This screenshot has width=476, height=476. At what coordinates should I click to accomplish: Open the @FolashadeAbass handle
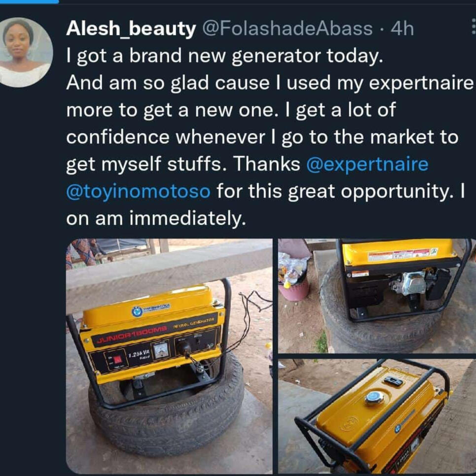287,29
